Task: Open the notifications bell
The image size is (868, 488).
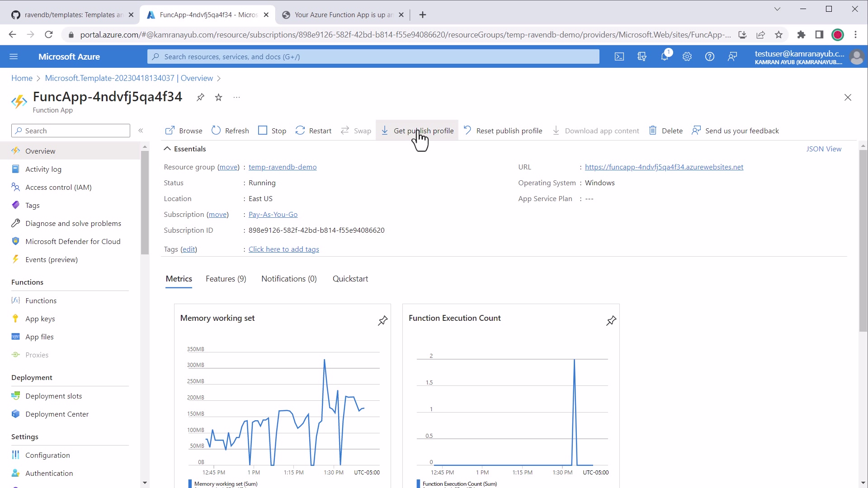Action: click(x=665, y=56)
